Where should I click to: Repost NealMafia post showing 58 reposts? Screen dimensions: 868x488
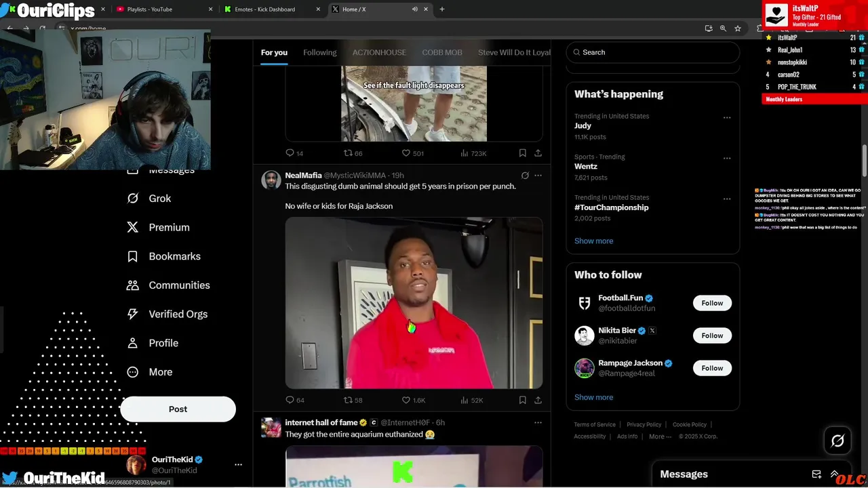353,401
